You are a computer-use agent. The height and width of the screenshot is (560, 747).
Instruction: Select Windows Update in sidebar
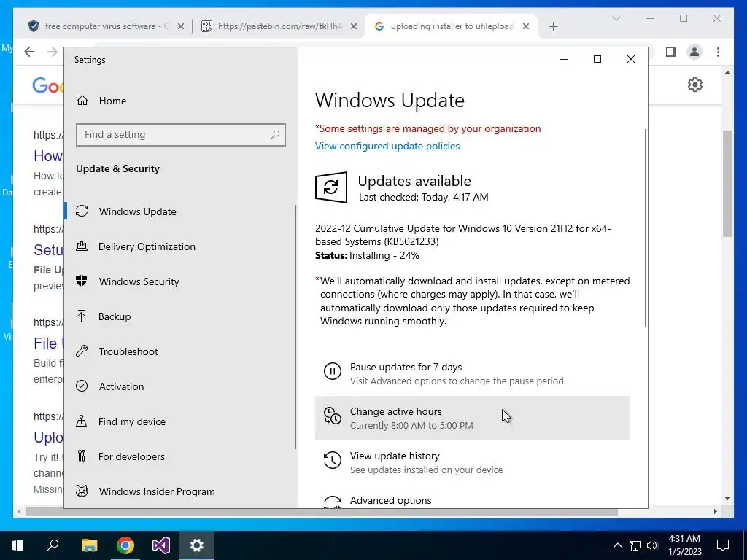[x=137, y=211]
